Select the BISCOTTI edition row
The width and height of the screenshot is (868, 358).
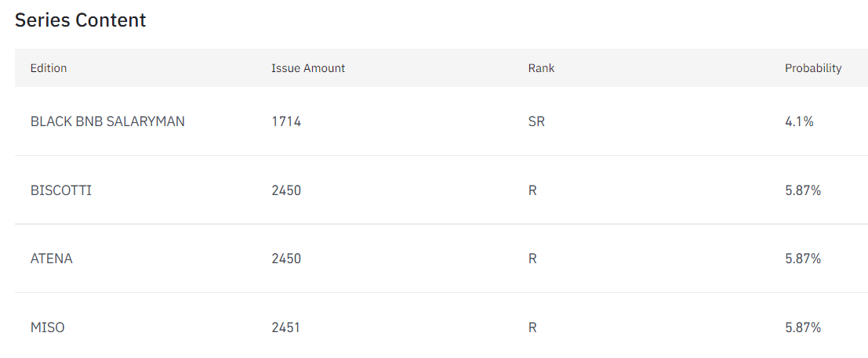pyautogui.click(x=61, y=190)
